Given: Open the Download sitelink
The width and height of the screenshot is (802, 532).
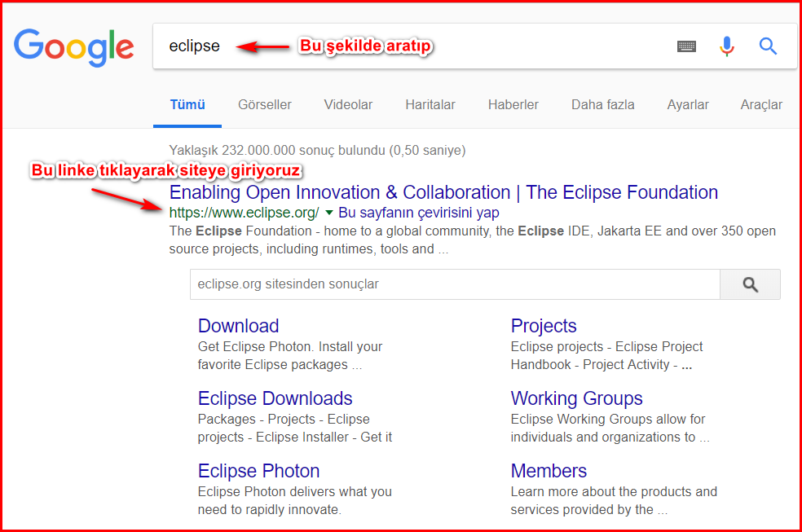Looking at the screenshot, I should 238,326.
